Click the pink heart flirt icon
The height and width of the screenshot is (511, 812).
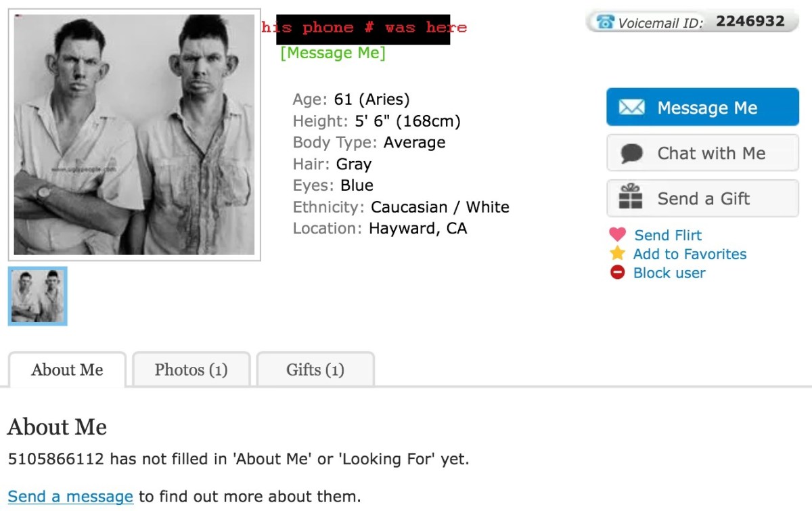(617, 235)
